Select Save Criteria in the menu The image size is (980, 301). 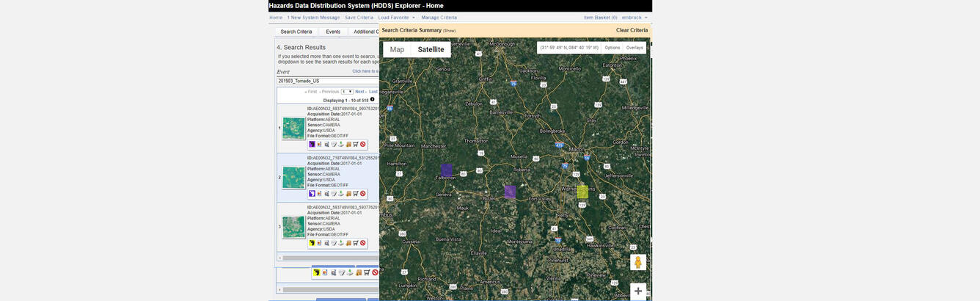[x=359, y=17]
